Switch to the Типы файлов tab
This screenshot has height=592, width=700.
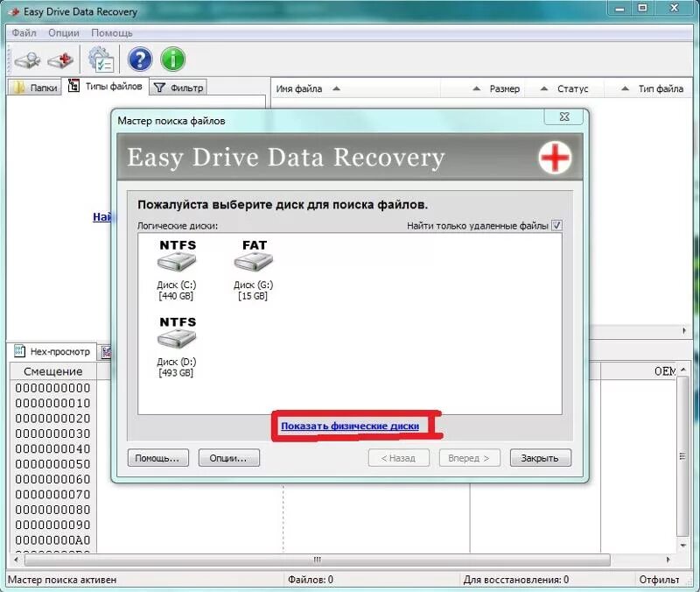[x=105, y=86]
